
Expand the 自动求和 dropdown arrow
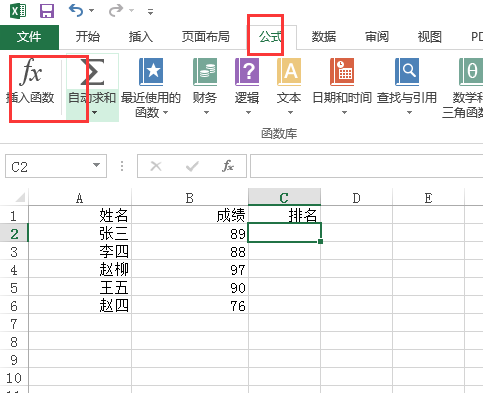pyautogui.click(x=95, y=113)
